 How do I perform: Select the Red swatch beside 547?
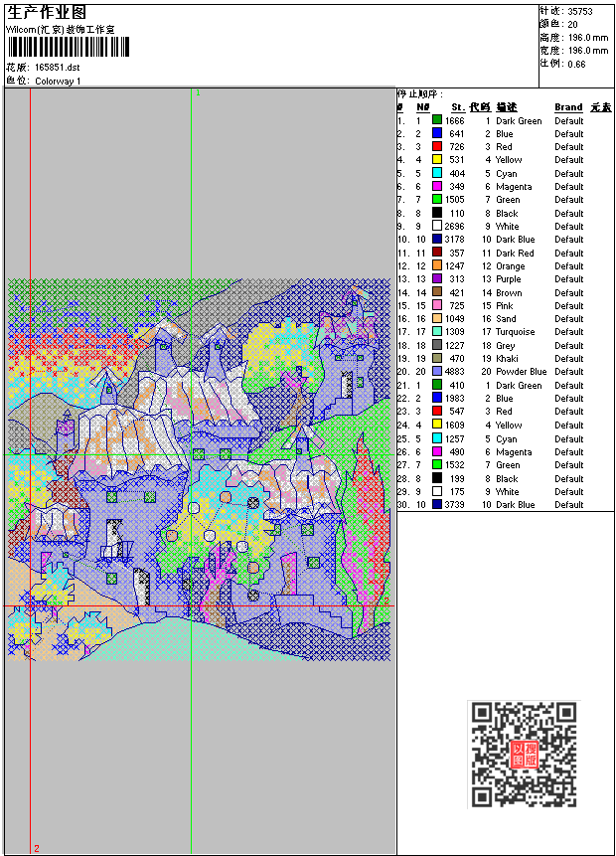(436, 412)
